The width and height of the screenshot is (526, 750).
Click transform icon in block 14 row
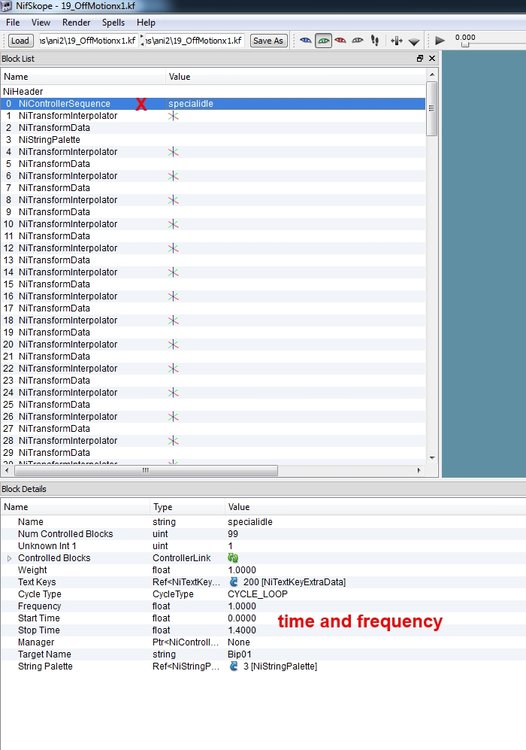173,272
